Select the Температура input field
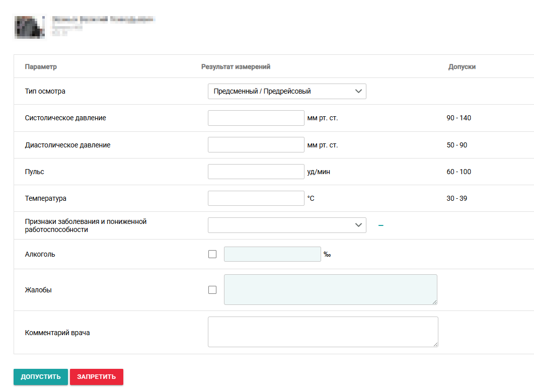 point(256,198)
